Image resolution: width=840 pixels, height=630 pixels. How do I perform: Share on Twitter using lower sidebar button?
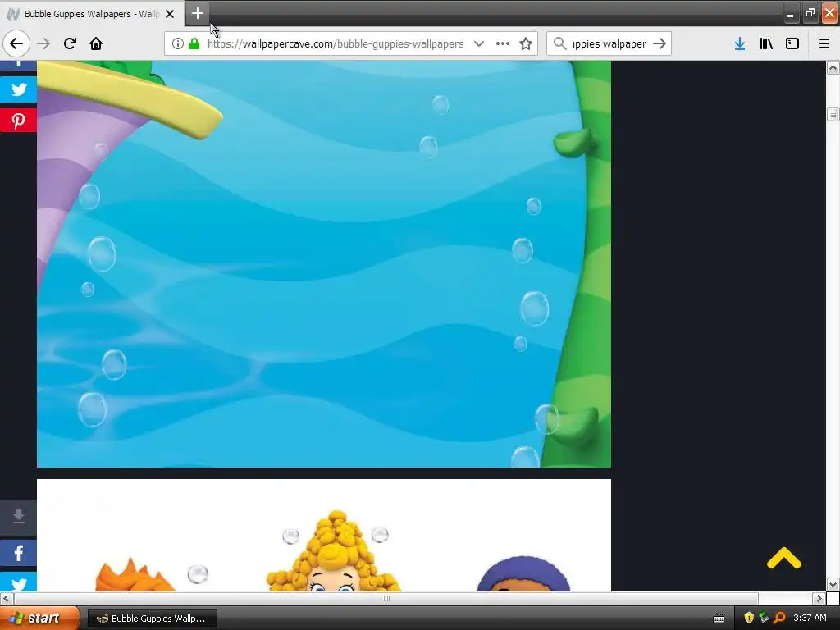click(18, 583)
